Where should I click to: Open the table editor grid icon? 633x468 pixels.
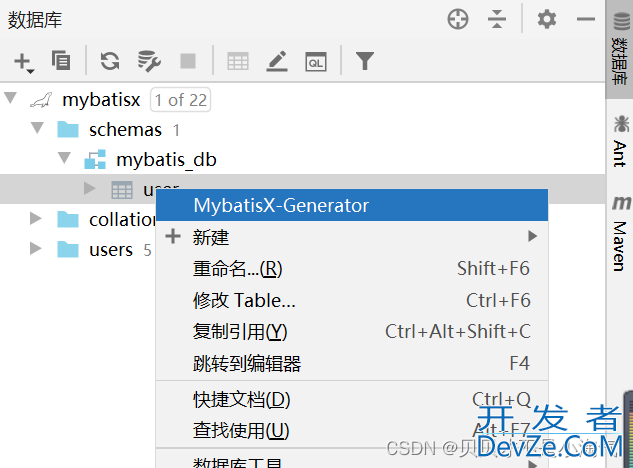point(238,62)
